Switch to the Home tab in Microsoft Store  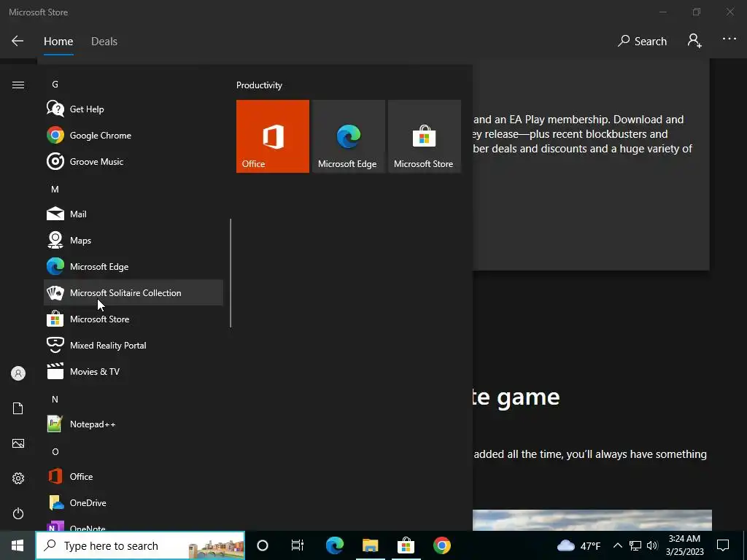[58, 42]
